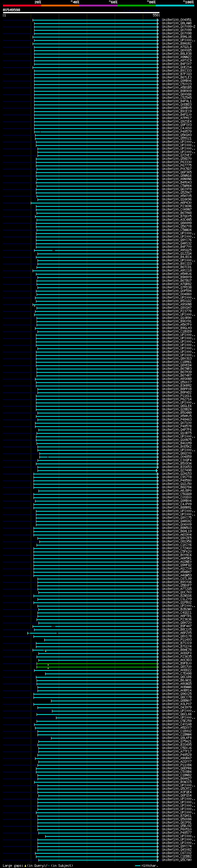197x868 pixels.
Task: Click label UniRef100_Q55S21
Action: [177, 139]
